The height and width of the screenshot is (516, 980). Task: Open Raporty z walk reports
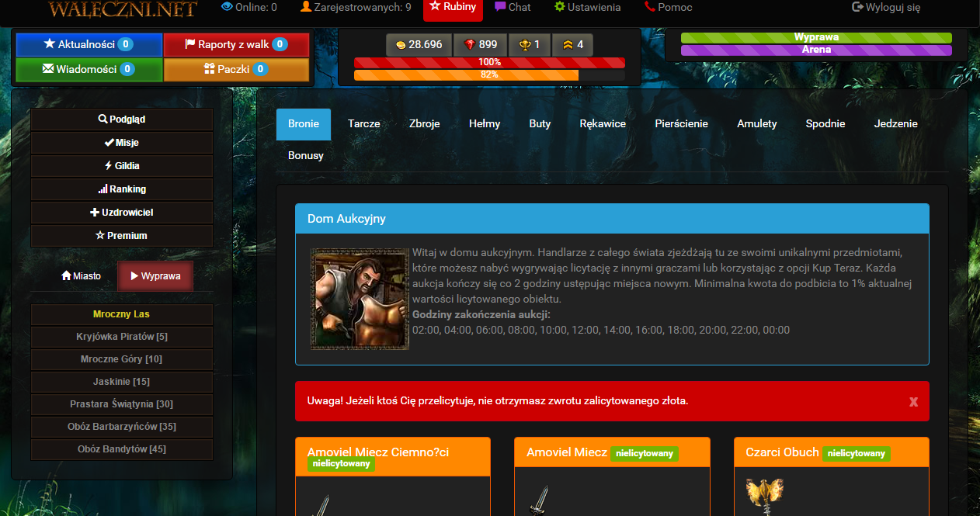point(236,45)
